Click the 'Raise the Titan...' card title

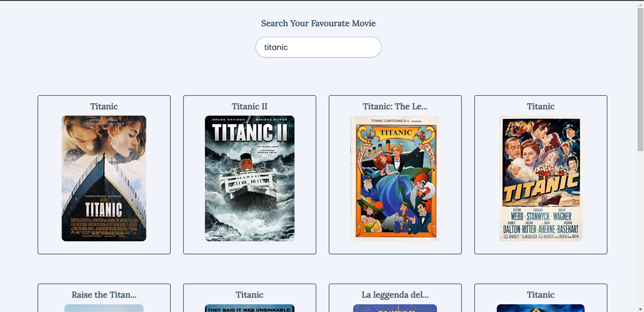[104, 295]
